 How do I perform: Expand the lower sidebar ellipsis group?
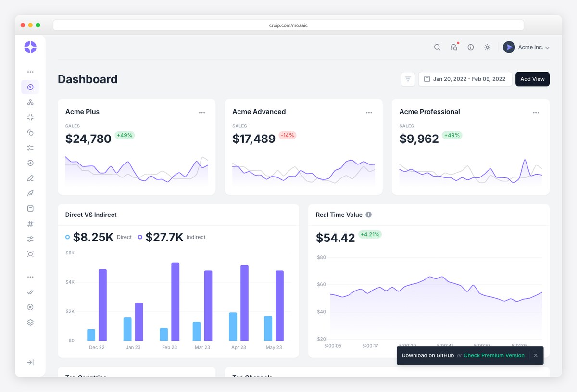click(30, 277)
